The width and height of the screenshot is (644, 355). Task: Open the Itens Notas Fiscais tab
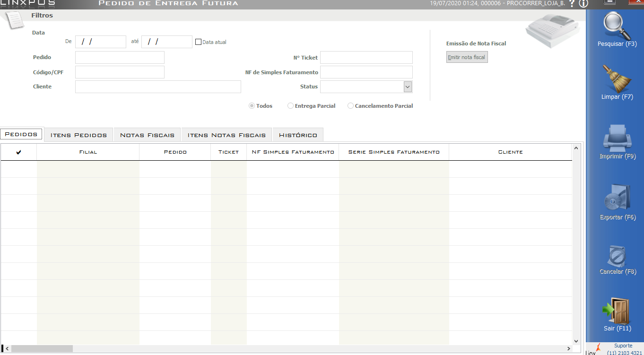[226, 135]
